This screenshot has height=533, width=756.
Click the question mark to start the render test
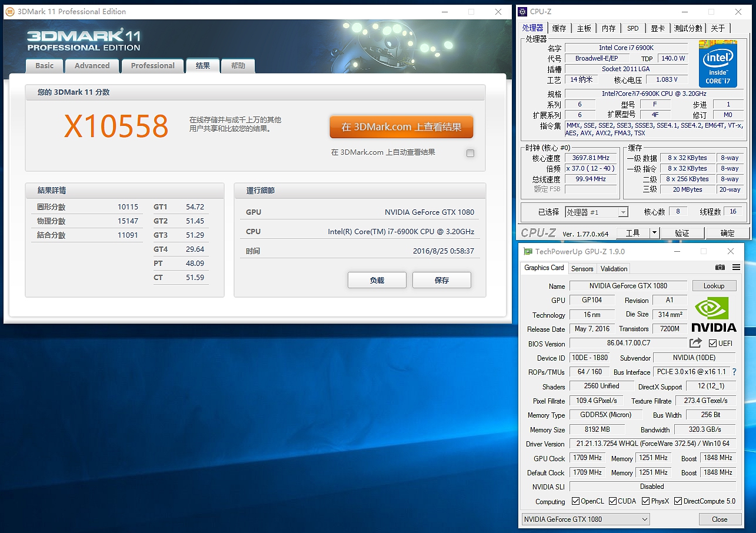[734, 372]
